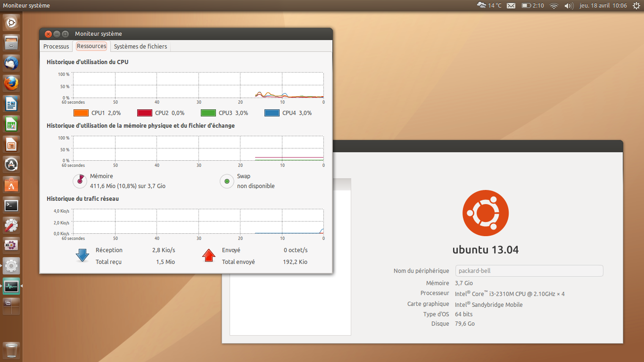Viewport: 644px width, 362px height.
Task: Open the Wi-Fi network indicator
Action: tap(554, 6)
